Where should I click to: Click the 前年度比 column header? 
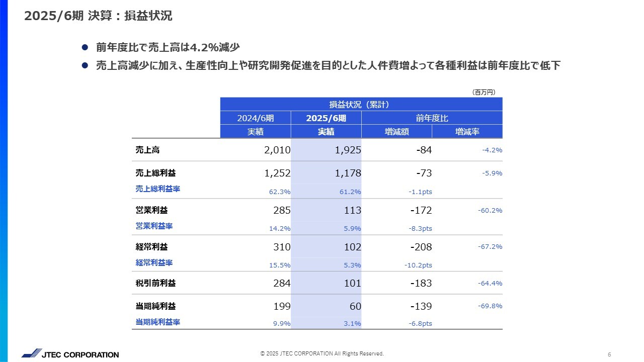pyautogui.click(x=432, y=118)
